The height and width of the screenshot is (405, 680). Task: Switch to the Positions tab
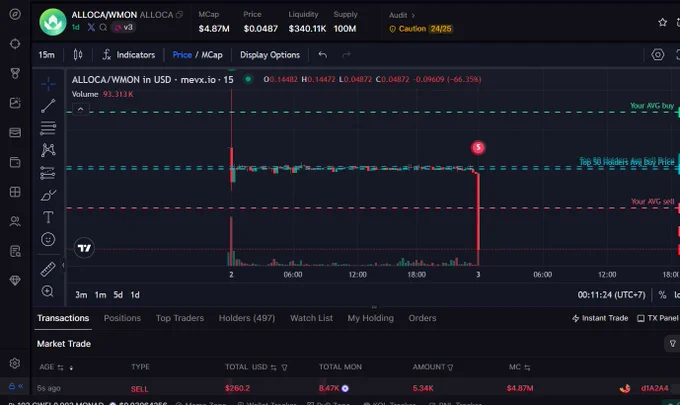coord(122,318)
